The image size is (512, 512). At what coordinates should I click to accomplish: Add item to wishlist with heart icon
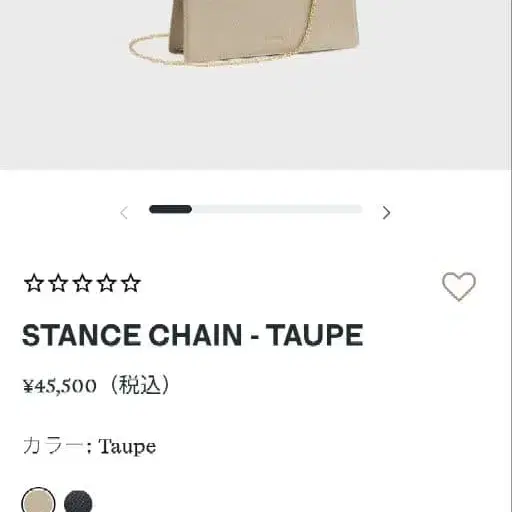pyautogui.click(x=459, y=286)
